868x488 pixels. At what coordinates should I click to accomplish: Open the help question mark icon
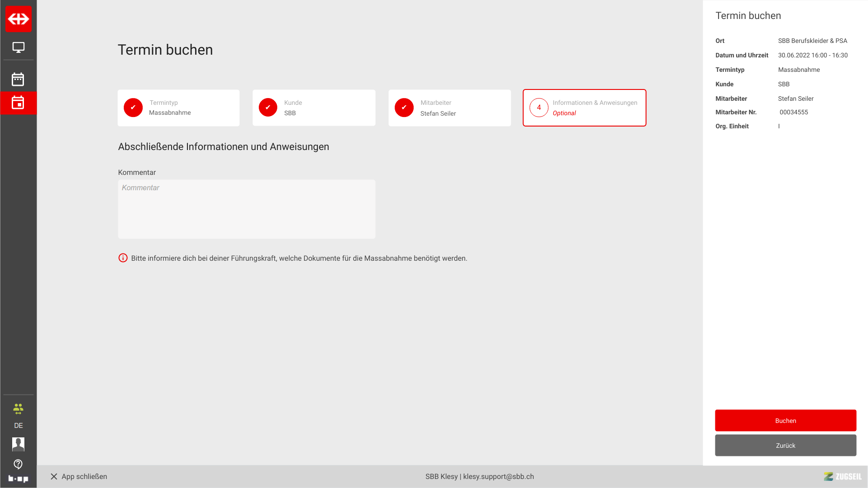tap(18, 464)
